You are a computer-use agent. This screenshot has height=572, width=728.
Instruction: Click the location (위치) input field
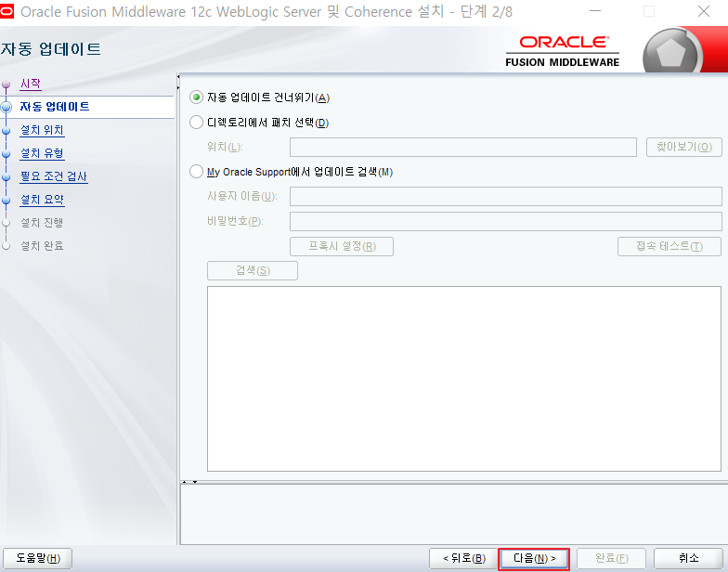[x=462, y=147]
